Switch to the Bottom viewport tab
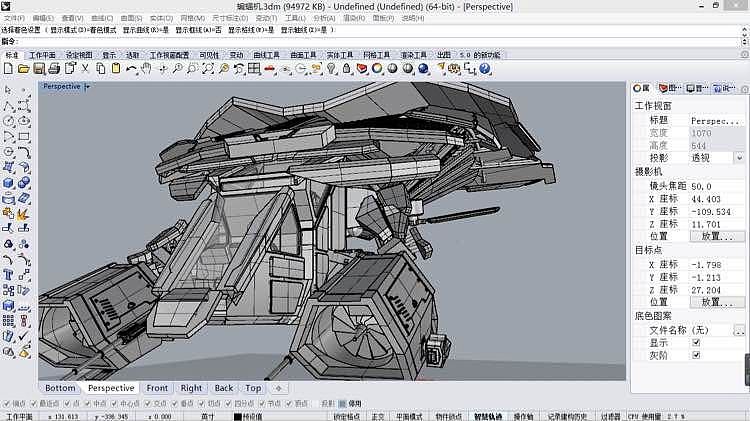Image resolution: width=750 pixels, height=421 pixels. (60, 388)
